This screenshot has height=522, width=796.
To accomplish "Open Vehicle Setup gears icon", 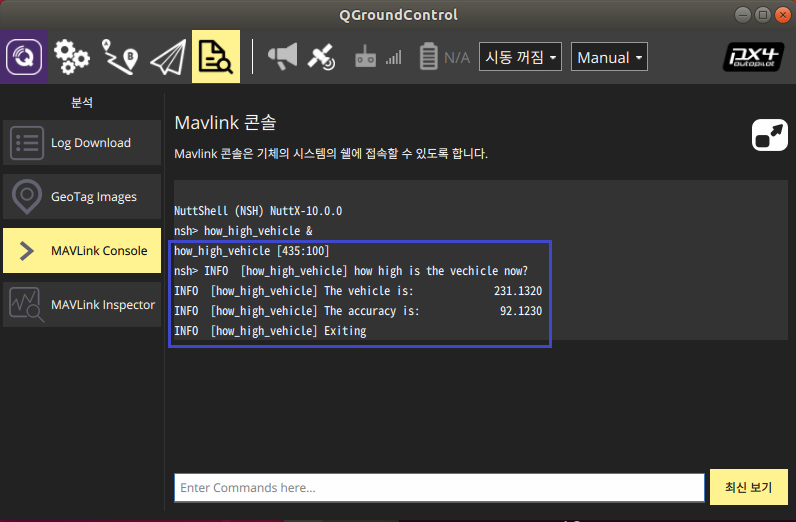I will (72, 57).
